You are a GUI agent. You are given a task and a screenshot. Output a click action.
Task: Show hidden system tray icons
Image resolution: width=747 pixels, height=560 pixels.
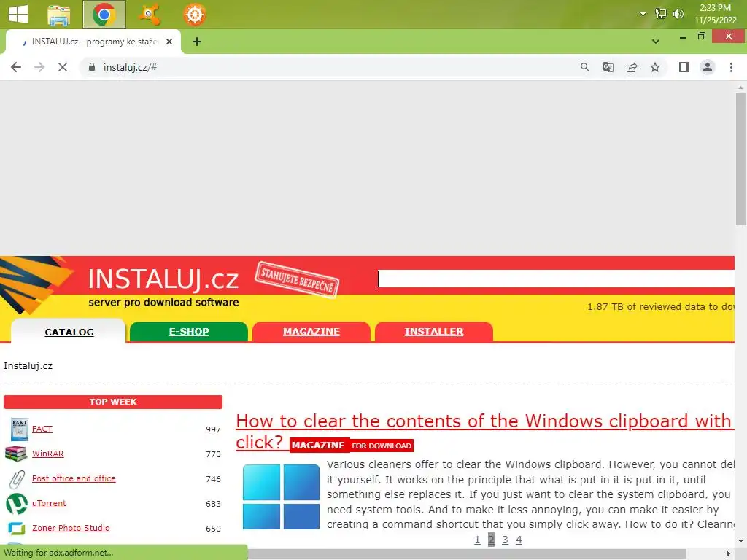(643, 14)
